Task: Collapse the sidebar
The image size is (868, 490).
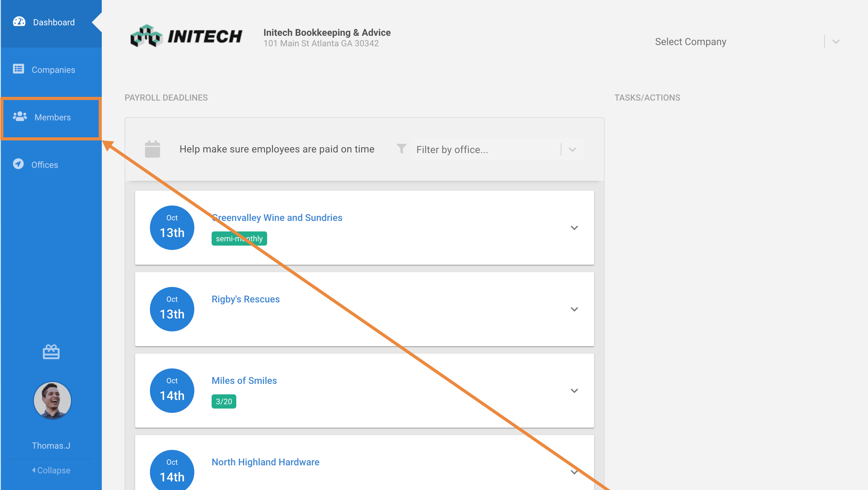Action: point(51,470)
